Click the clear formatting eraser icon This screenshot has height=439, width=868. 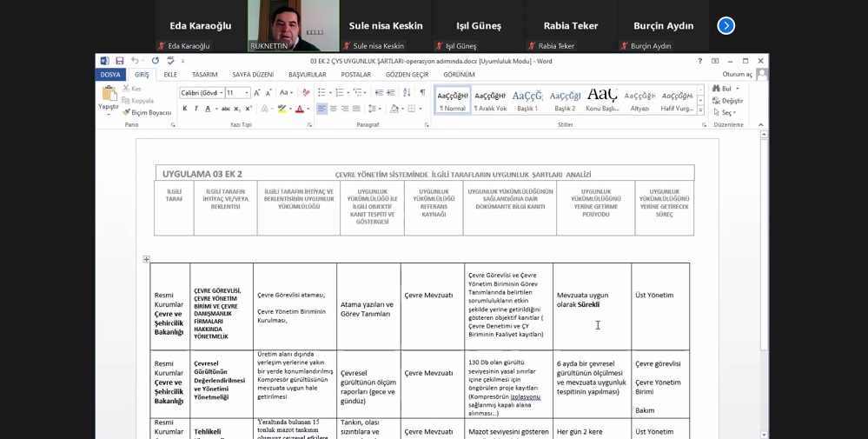pyautogui.click(x=305, y=93)
